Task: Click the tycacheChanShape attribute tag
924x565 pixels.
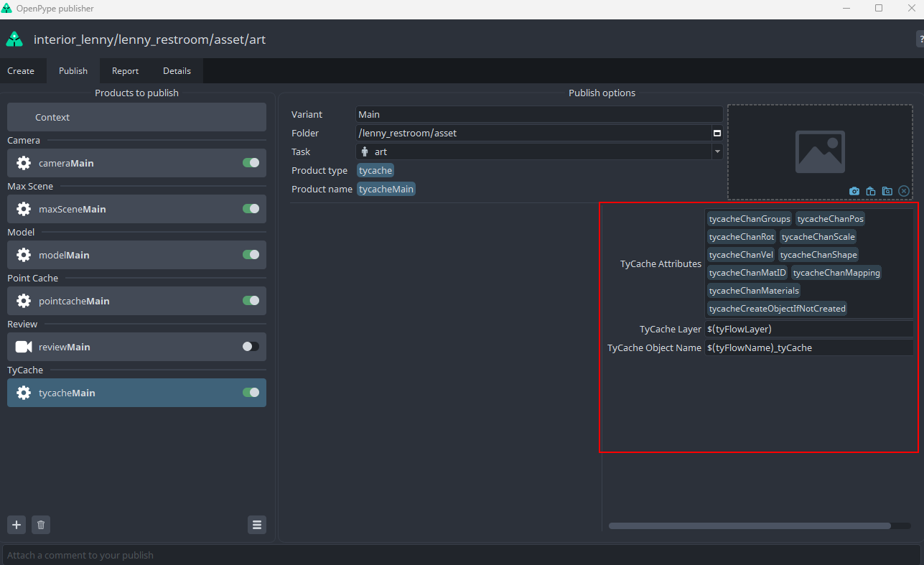Action: (x=818, y=255)
